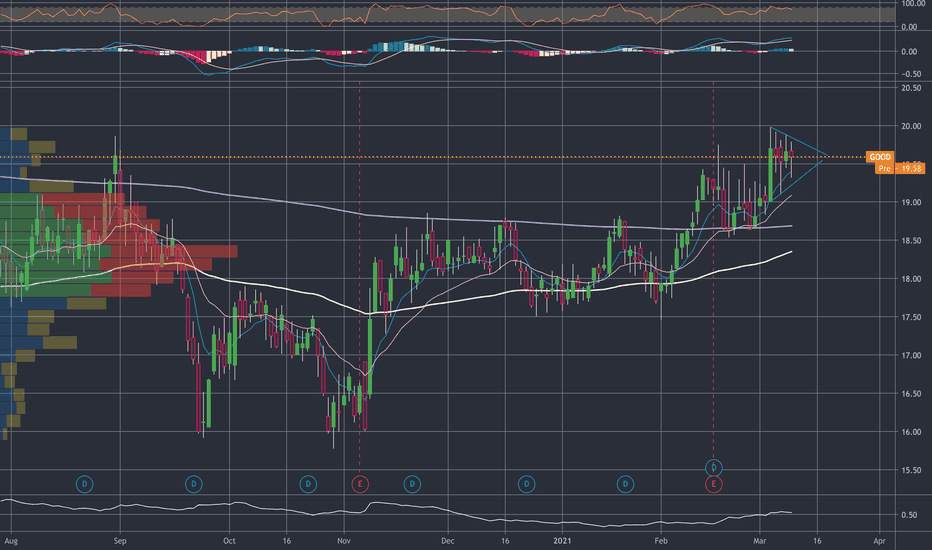The width and height of the screenshot is (932, 550).
Task: Select the Pre 19.58 pre-market price label
Action: point(900,168)
